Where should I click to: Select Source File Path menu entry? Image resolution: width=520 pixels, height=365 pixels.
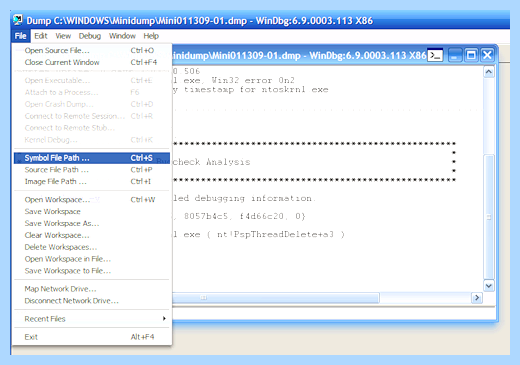pos(92,170)
